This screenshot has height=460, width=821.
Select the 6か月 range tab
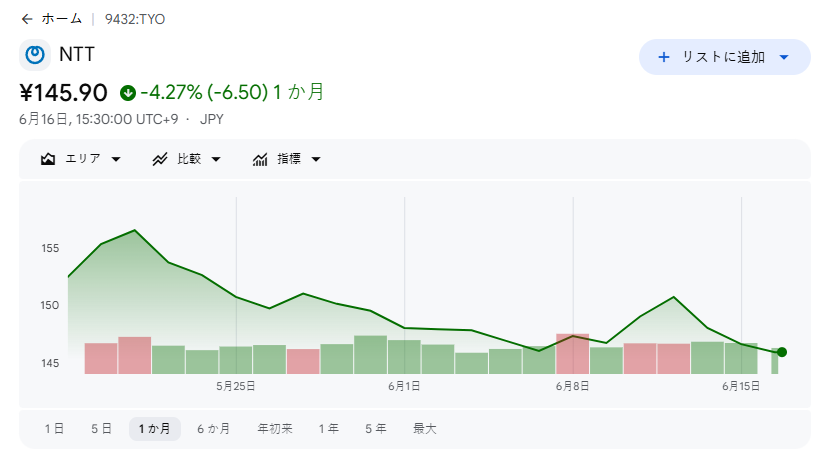coord(214,429)
